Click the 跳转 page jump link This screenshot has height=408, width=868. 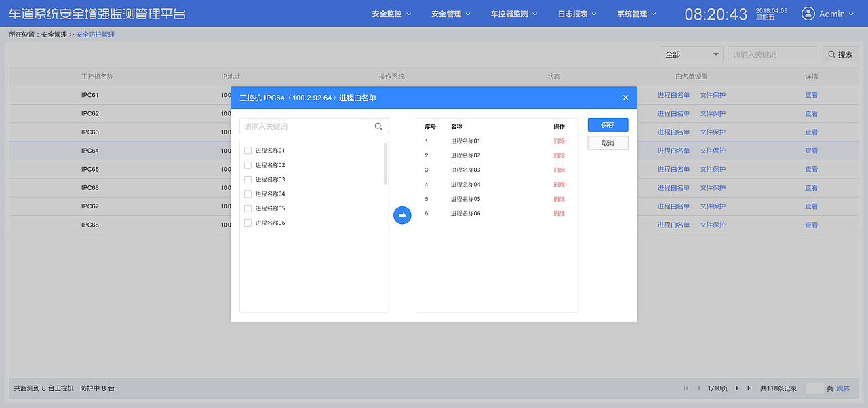[843, 388]
